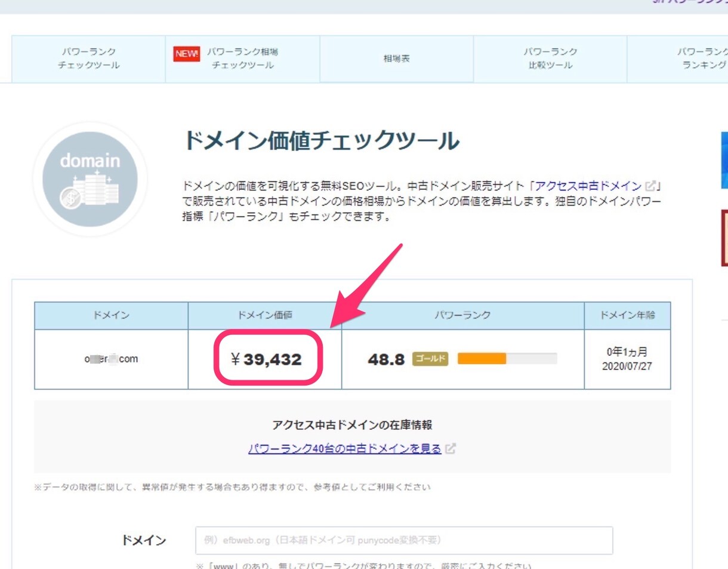Select the ¥39,432 domain value
Image resolution: width=728 pixels, height=569 pixels.
(x=266, y=359)
